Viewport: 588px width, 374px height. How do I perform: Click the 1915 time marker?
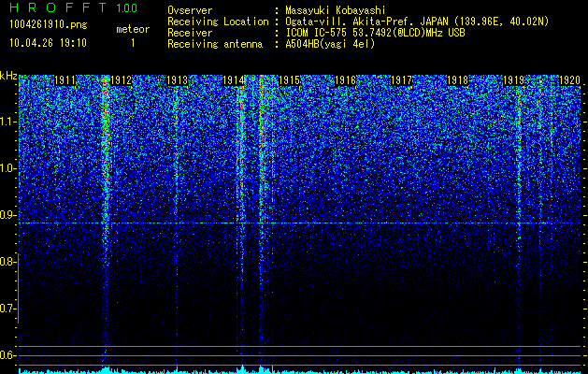289,80
